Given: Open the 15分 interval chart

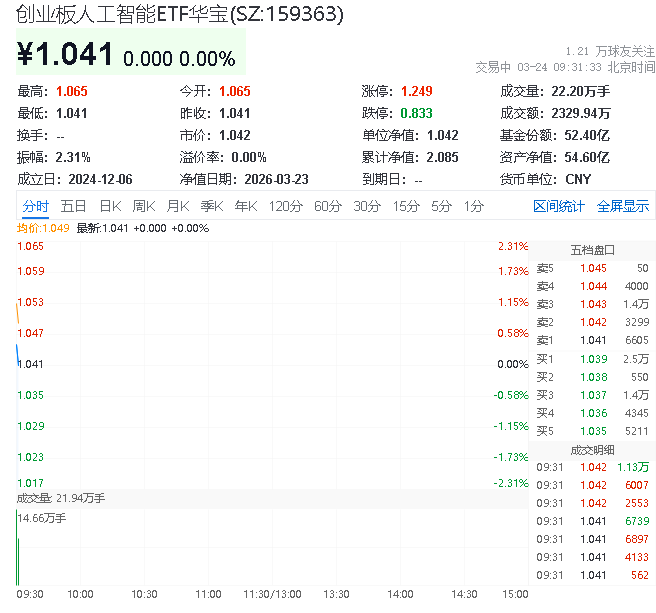Looking at the screenshot, I should click(405, 206).
